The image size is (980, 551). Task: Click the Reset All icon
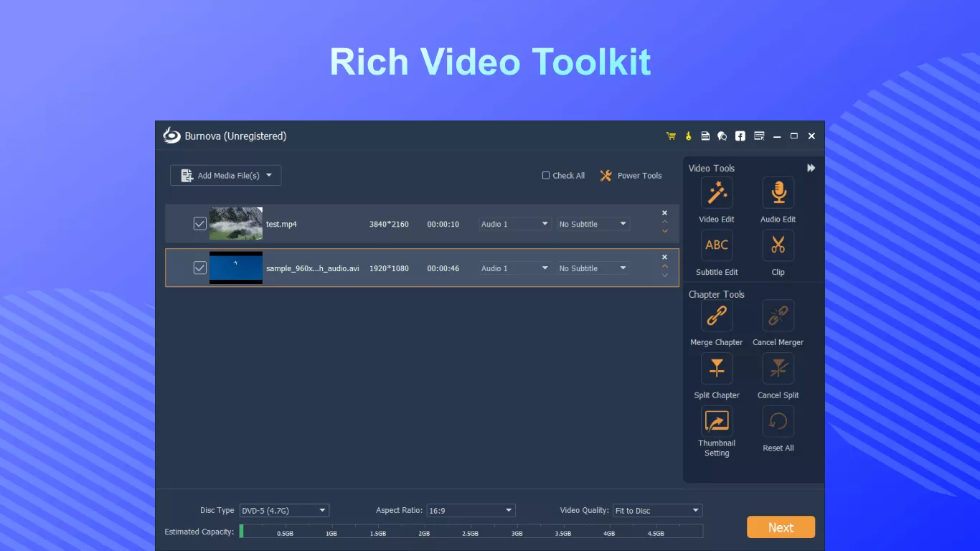tap(778, 422)
